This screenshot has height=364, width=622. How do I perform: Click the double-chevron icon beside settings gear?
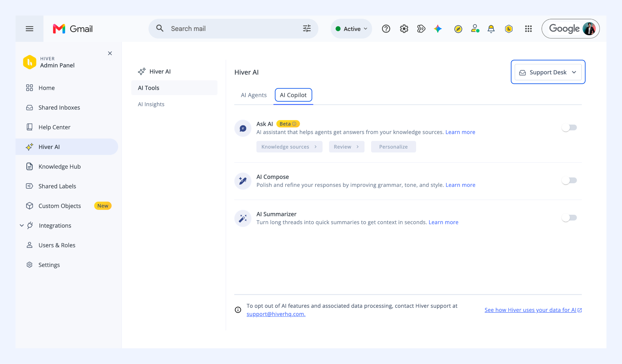(421, 29)
